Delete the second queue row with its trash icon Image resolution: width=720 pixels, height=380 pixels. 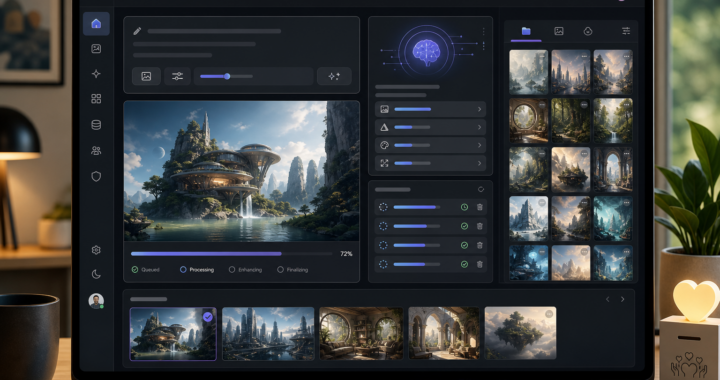[x=479, y=226]
